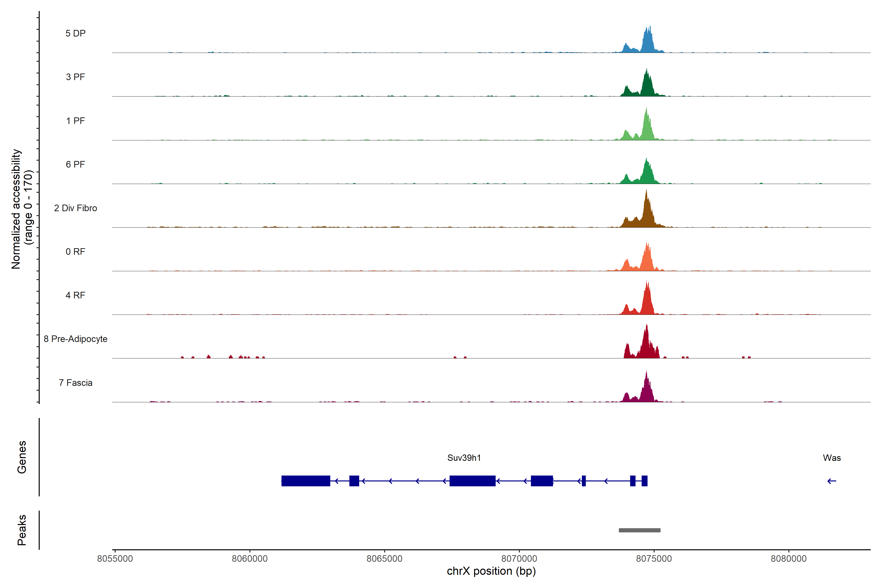
Task: Click the Suv39h1 gene name label
Action: click(x=464, y=458)
